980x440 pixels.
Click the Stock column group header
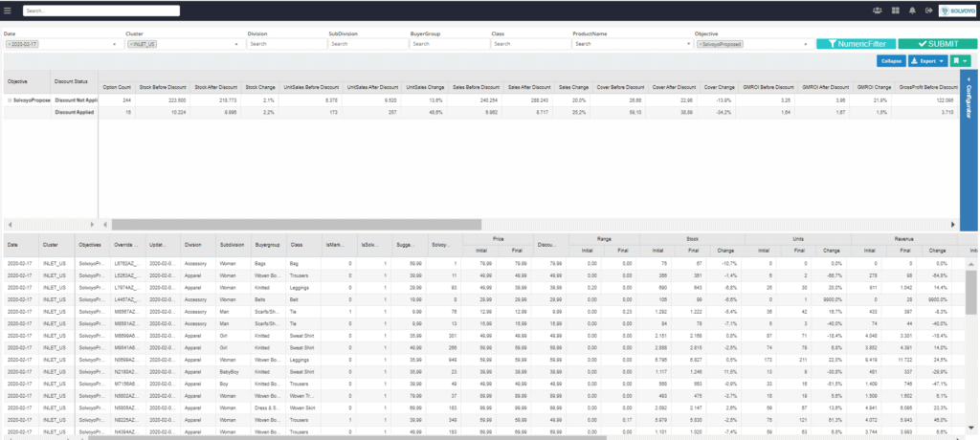pos(692,239)
